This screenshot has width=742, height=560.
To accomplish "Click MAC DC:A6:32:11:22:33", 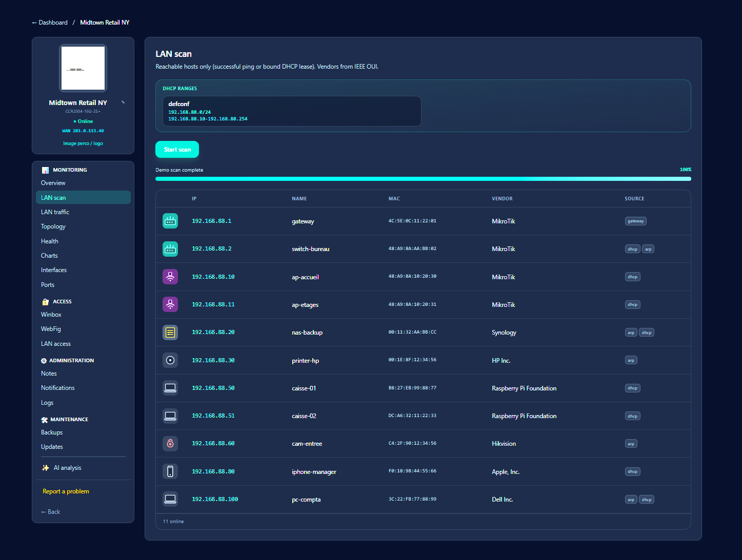I will 412,416.
